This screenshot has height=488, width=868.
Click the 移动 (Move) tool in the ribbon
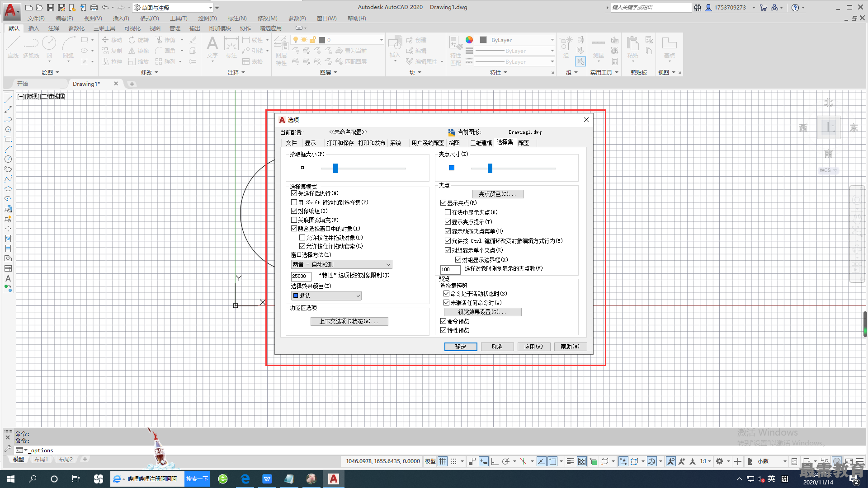[x=112, y=40]
